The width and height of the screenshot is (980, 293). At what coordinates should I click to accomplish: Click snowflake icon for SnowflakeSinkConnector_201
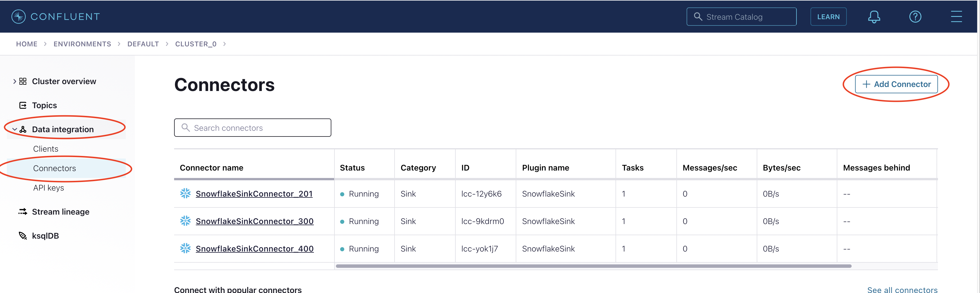(x=185, y=193)
